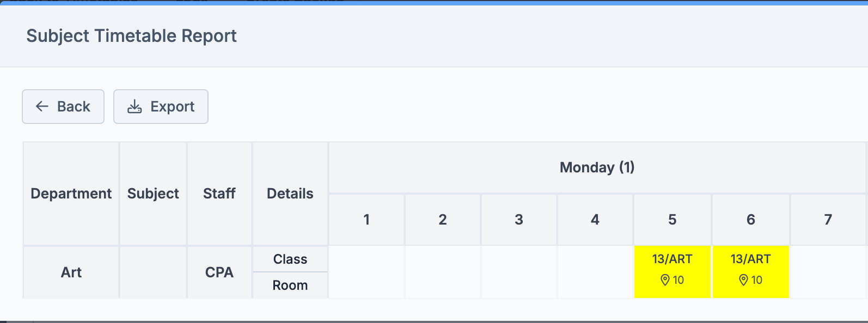The width and height of the screenshot is (868, 323).
Task: Click the export download icon
Action: coord(135,107)
